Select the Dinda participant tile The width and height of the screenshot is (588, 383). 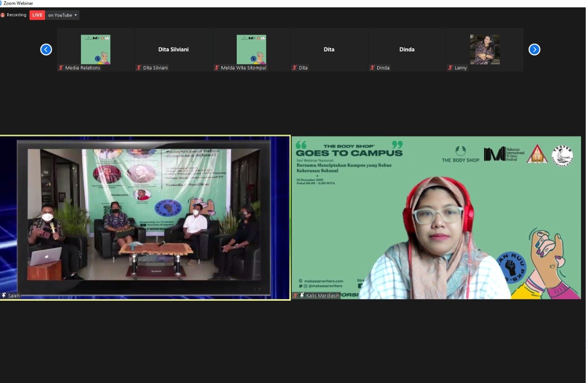(x=407, y=49)
